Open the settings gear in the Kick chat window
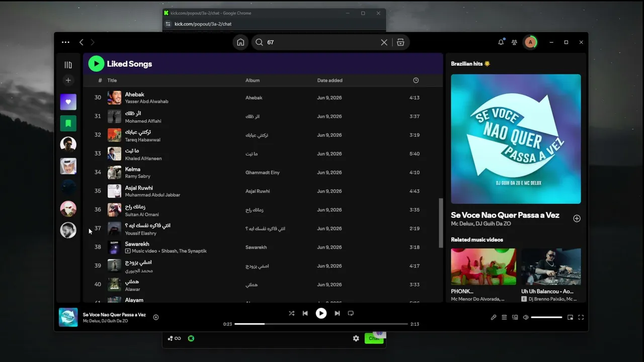This screenshot has height=362, width=644. click(x=356, y=338)
